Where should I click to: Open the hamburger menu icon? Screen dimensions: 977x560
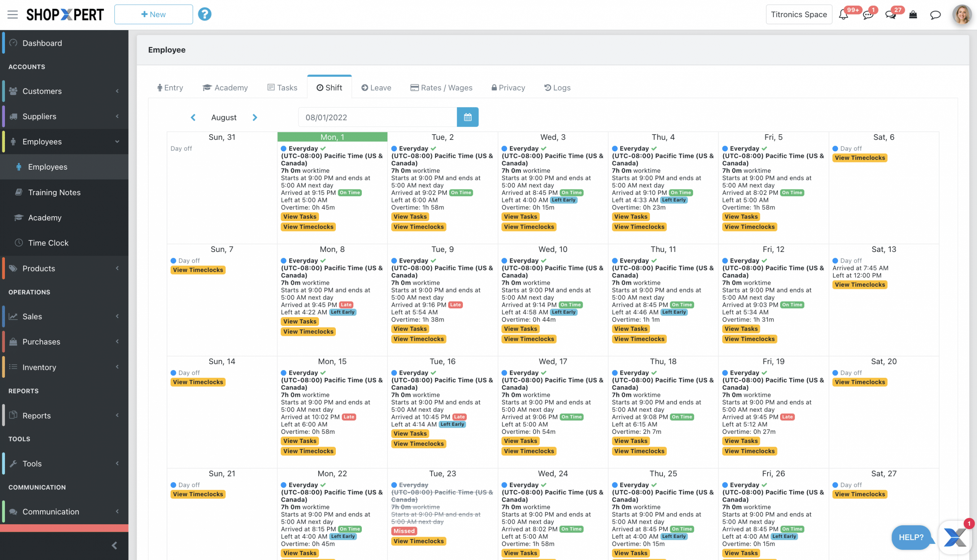[12, 14]
